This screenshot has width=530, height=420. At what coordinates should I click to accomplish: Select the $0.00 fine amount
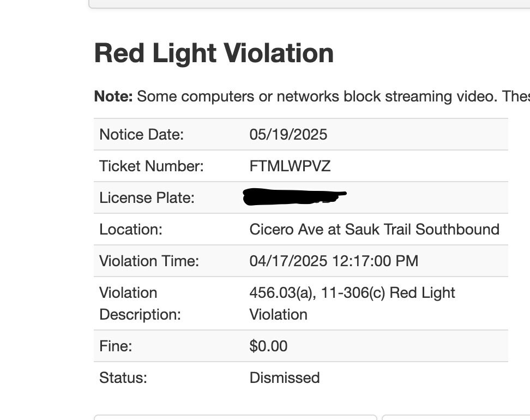click(x=268, y=346)
